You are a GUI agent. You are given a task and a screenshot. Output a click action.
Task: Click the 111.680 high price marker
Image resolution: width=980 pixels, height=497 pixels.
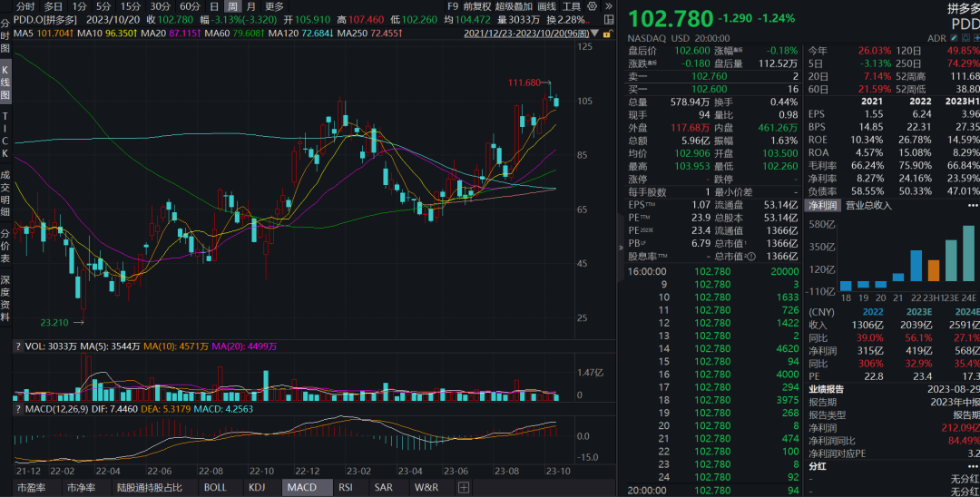coord(524,83)
